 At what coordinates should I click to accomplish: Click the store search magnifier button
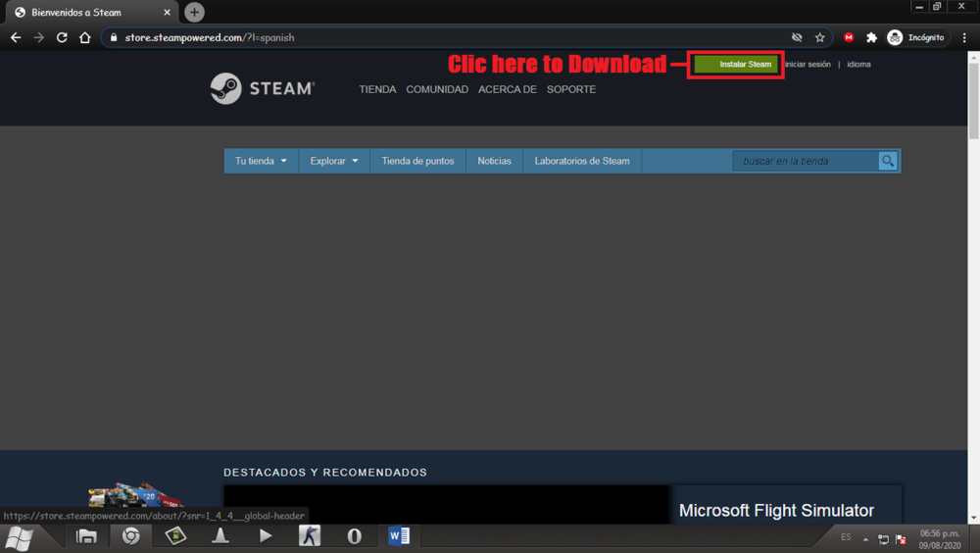[888, 161]
